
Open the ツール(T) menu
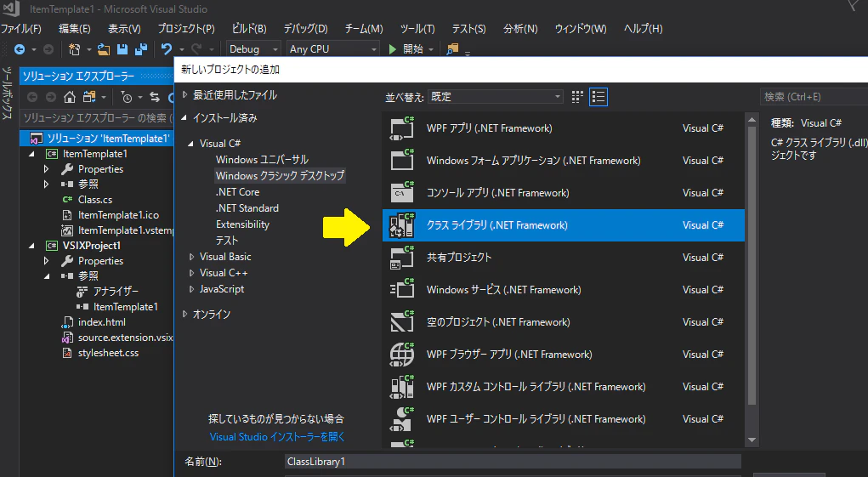pyautogui.click(x=417, y=29)
